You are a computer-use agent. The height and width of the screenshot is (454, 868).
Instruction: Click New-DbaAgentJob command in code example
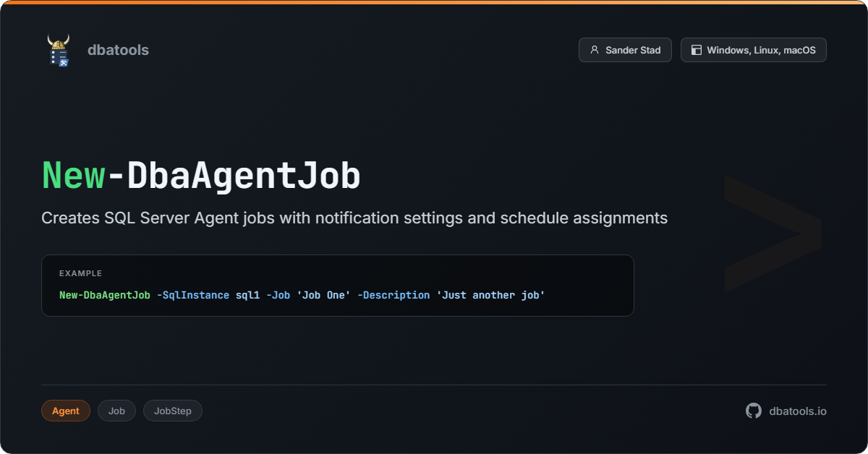click(x=105, y=295)
